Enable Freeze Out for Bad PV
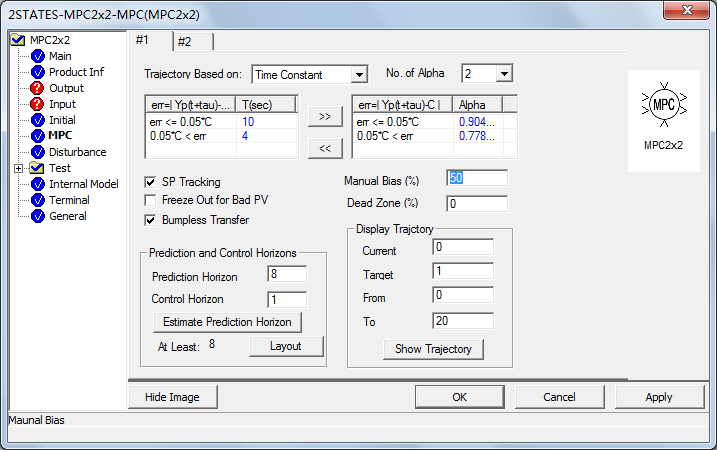 point(150,200)
